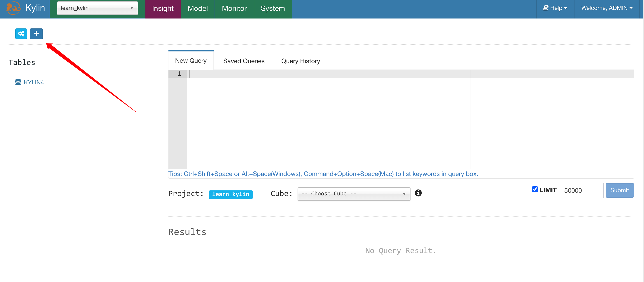
Task: Click the New Query tab label
Action: (x=191, y=61)
